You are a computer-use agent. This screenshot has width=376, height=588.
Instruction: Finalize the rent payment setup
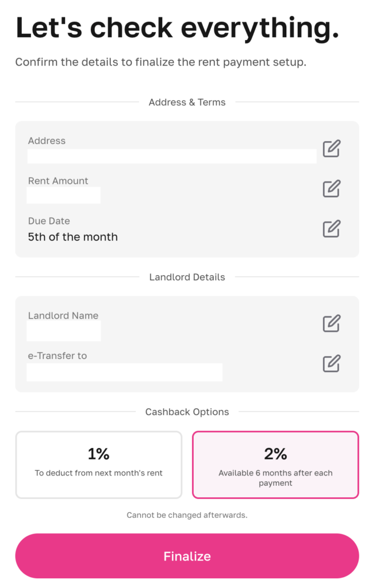tap(187, 556)
